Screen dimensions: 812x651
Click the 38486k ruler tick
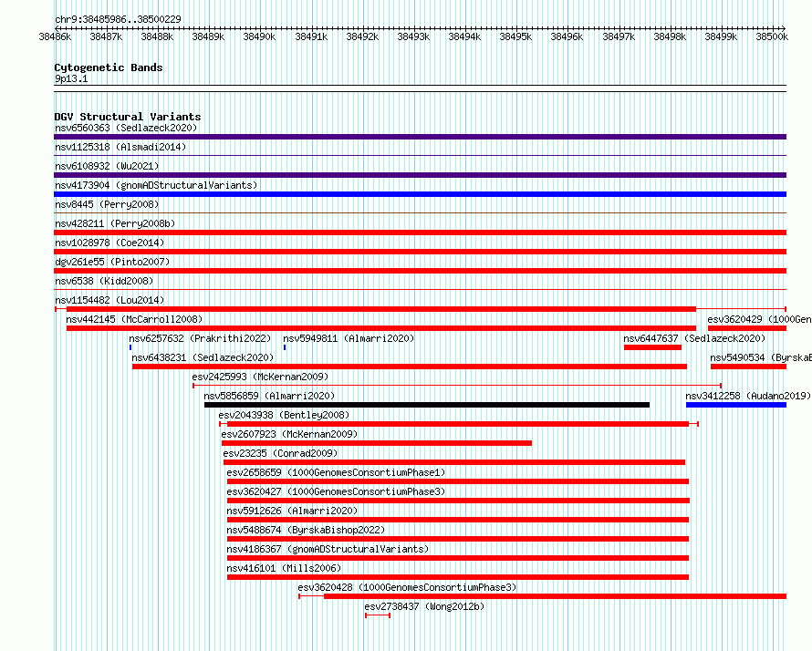coord(55,36)
